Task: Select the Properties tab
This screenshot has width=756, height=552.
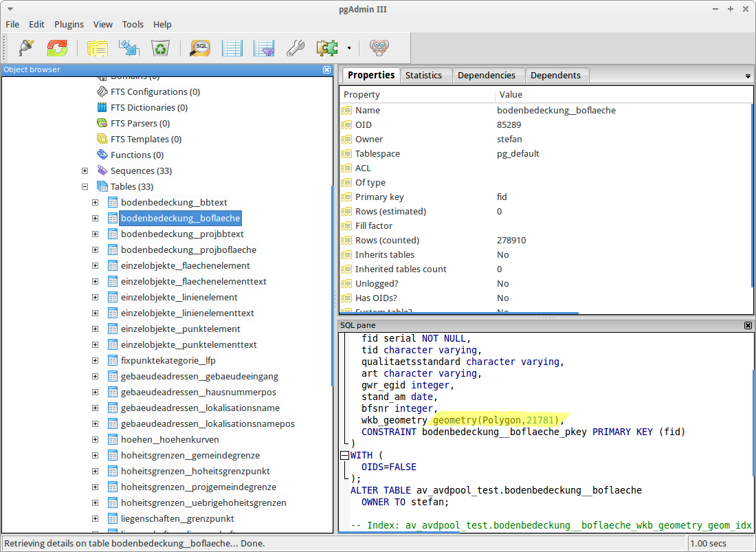Action: 370,75
